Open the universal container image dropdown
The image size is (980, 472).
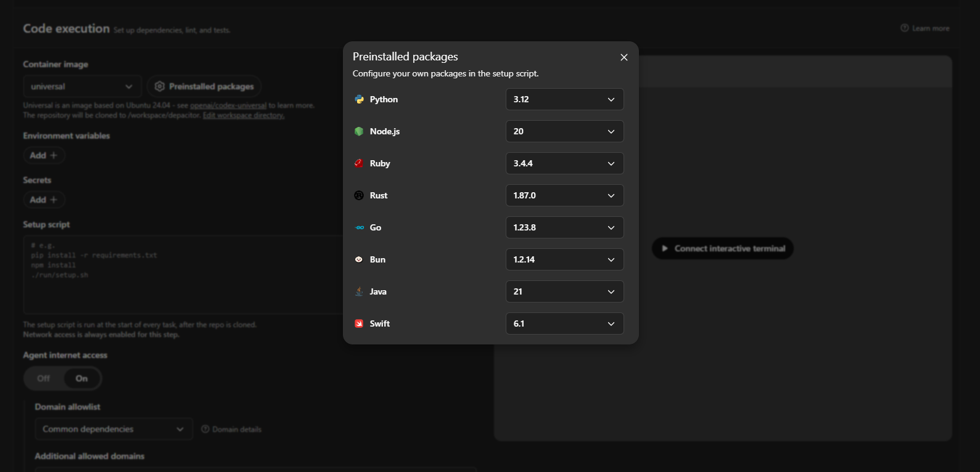point(82,86)
